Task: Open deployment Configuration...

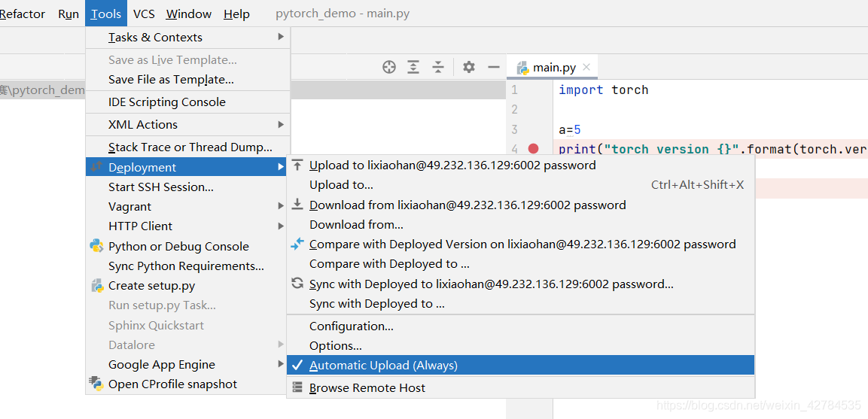Action: [520, 326]
